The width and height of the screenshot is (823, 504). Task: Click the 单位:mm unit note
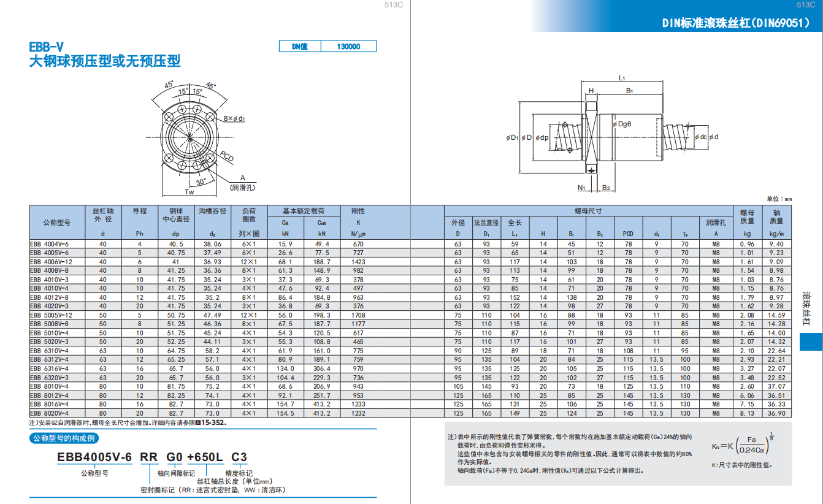click(779, 199)
